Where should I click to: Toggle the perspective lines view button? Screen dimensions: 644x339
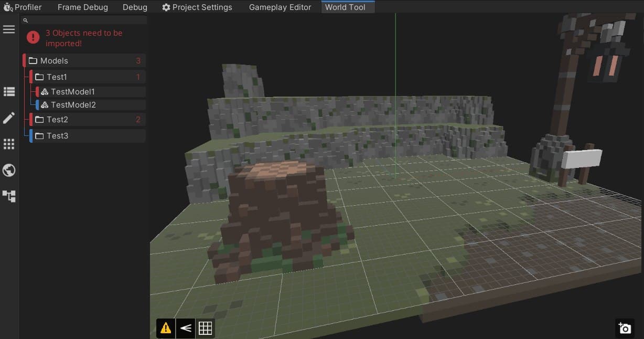(186, 328)
